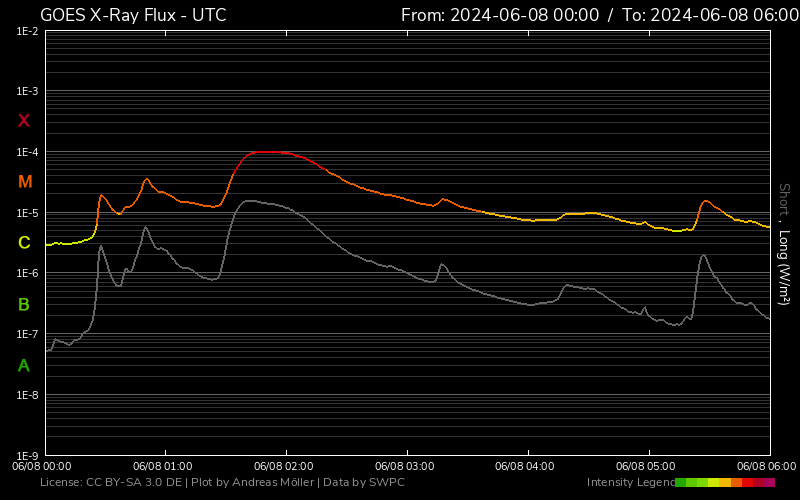
Task: Click the 1E-4 y-axis label
Action: tap(27, 153)
